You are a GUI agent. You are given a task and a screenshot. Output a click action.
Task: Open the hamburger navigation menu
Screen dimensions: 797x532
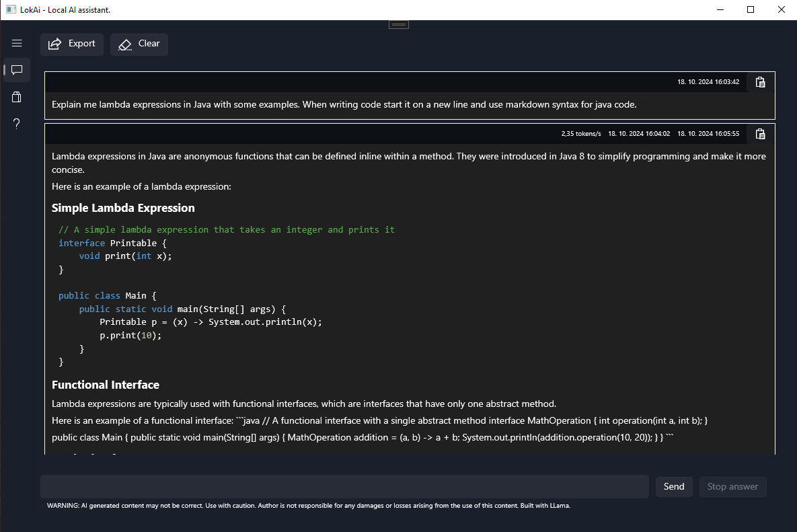[x=17, y=43]
